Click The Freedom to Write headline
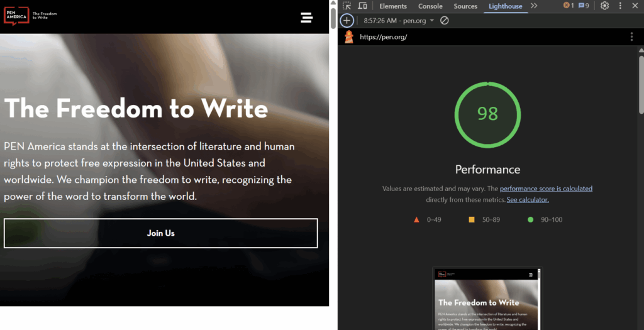The image size is (644, 330). (x=136, y=108)
